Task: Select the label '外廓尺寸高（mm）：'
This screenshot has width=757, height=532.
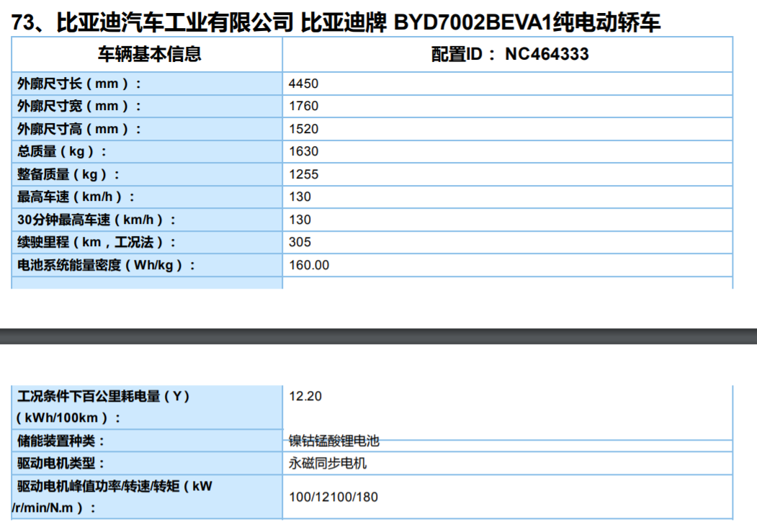Action: [x=80, y=129]
